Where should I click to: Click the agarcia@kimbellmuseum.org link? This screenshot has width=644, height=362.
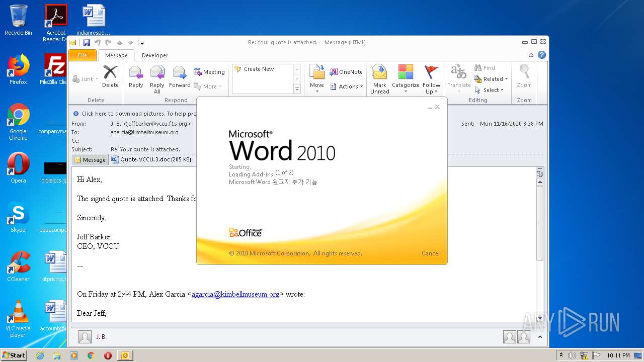coord(235,294)
